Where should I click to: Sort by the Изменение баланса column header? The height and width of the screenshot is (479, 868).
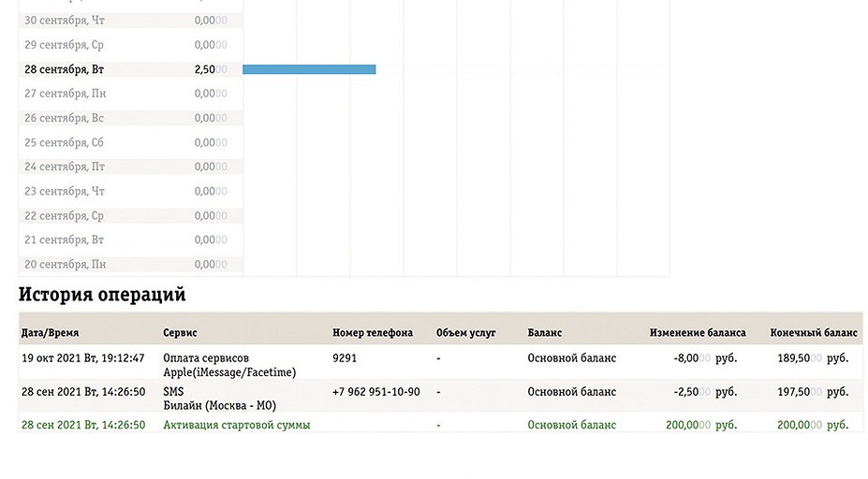698,332
